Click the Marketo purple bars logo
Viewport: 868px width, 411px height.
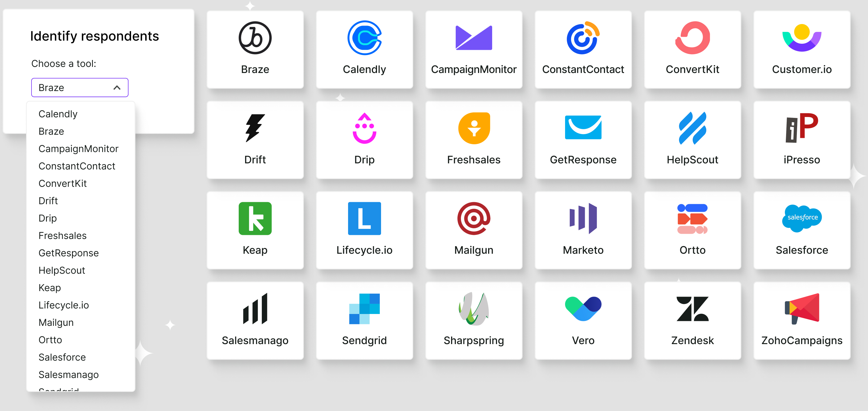(583, 218)
